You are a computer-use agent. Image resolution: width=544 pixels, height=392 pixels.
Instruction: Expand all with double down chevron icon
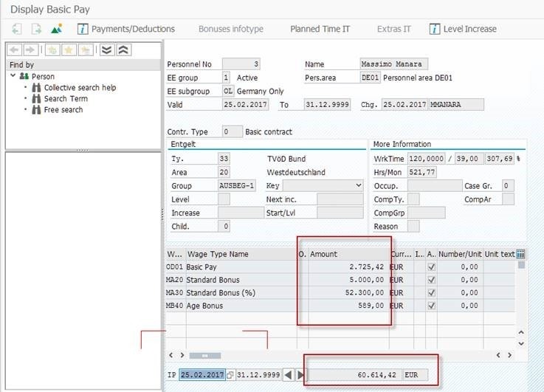point(107,49)
